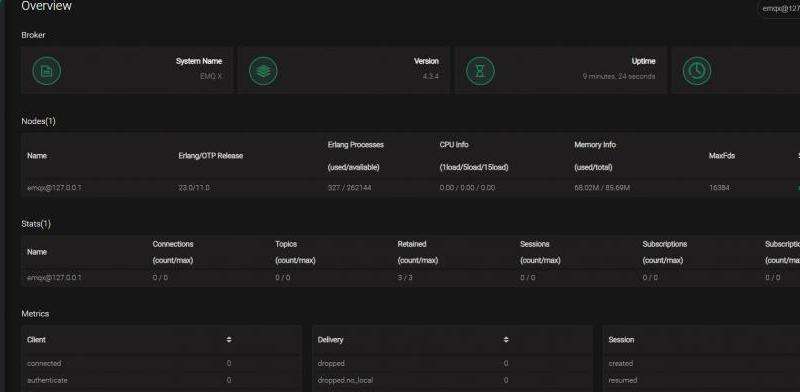Screen dimensions: 800x392
Task: Click the dropped delivery metric row
Action: click(x=452, y=363)
